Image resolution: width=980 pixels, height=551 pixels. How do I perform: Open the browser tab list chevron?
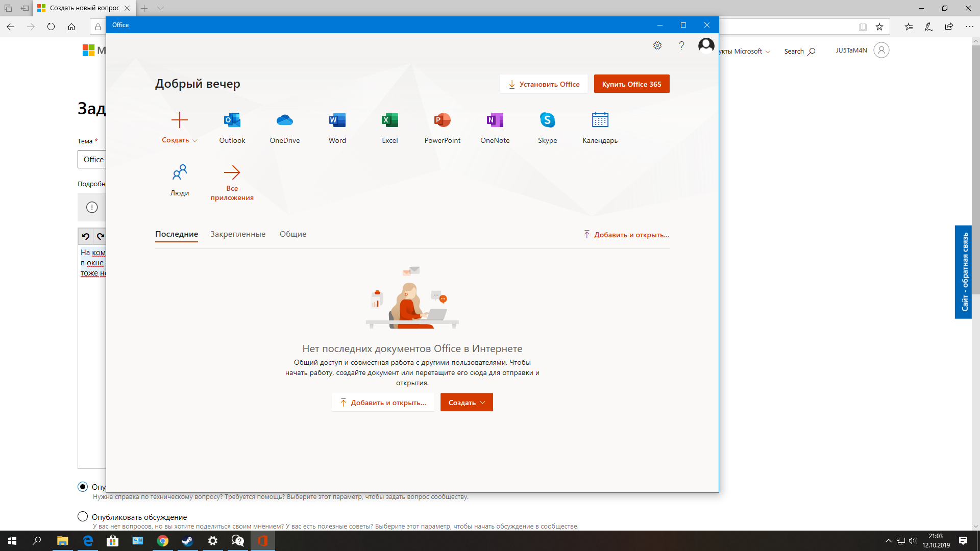(160, 8)
